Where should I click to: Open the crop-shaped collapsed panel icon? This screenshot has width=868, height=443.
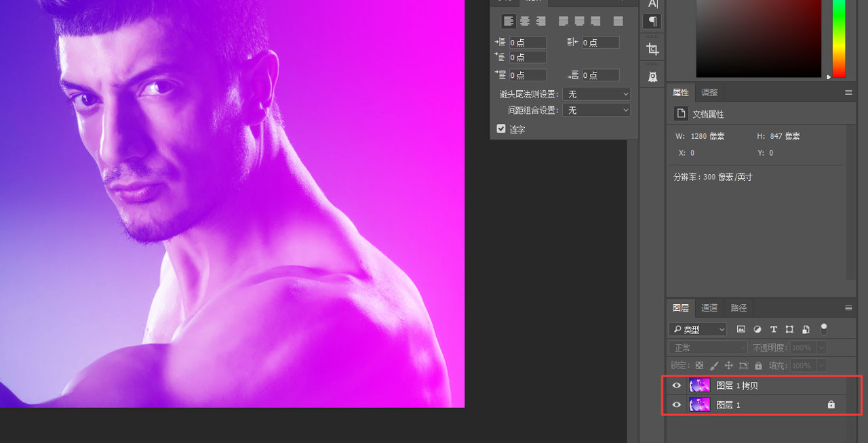click(x=652, y=49)
